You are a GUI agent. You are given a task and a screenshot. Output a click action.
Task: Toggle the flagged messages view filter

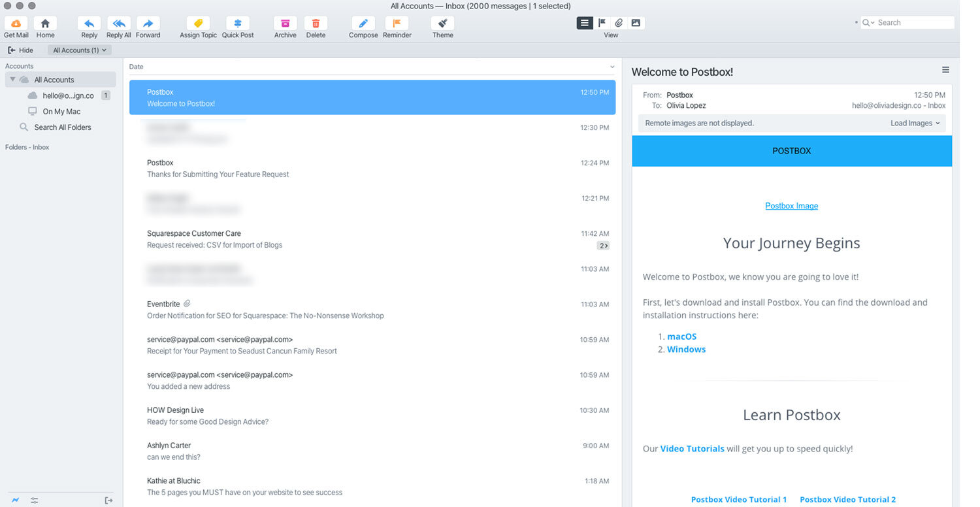pos(602,23)
